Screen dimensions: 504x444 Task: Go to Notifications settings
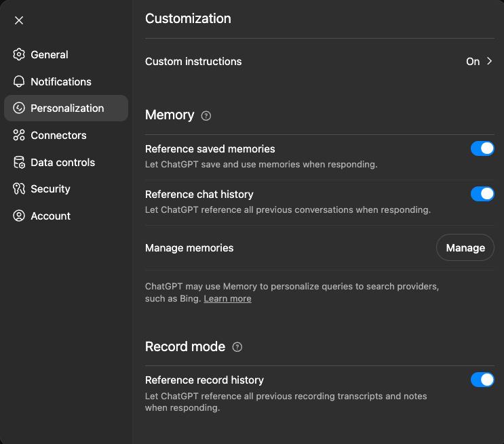click(x=61, y=81)
